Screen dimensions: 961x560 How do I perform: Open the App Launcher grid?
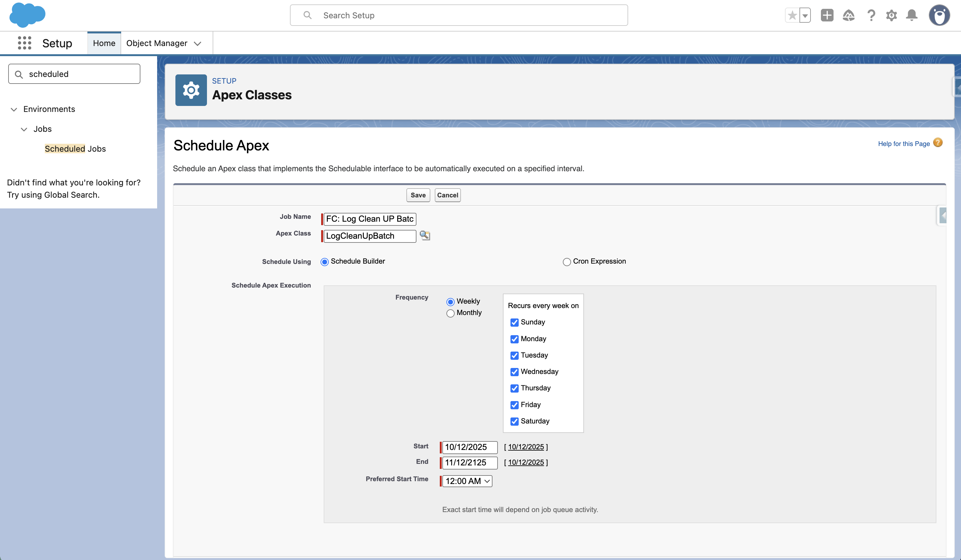24,43
